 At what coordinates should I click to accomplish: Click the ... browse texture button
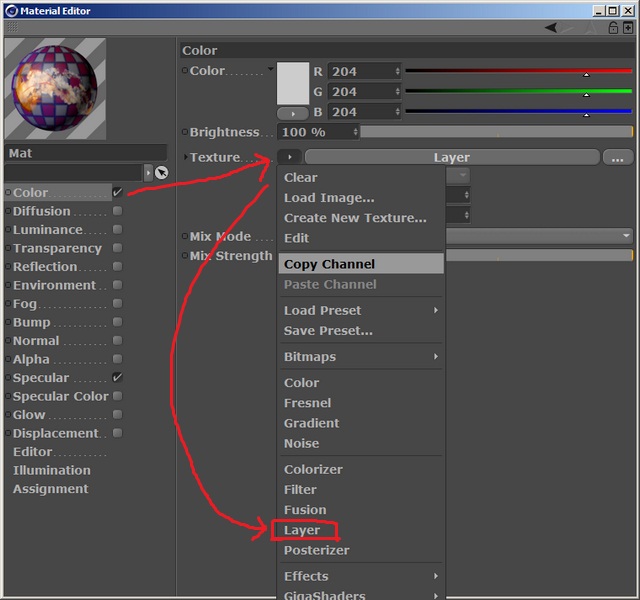[618, 157]
